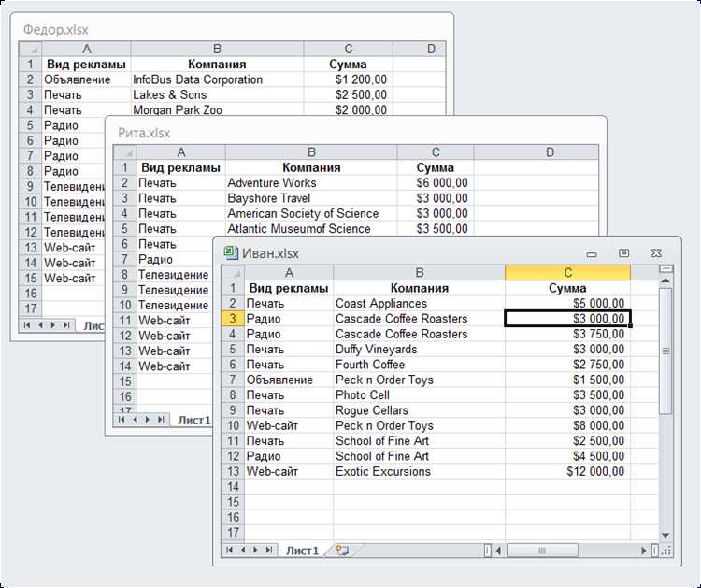Click the Excel icon beside Иван.xlsx title

[x=231, y=253]
